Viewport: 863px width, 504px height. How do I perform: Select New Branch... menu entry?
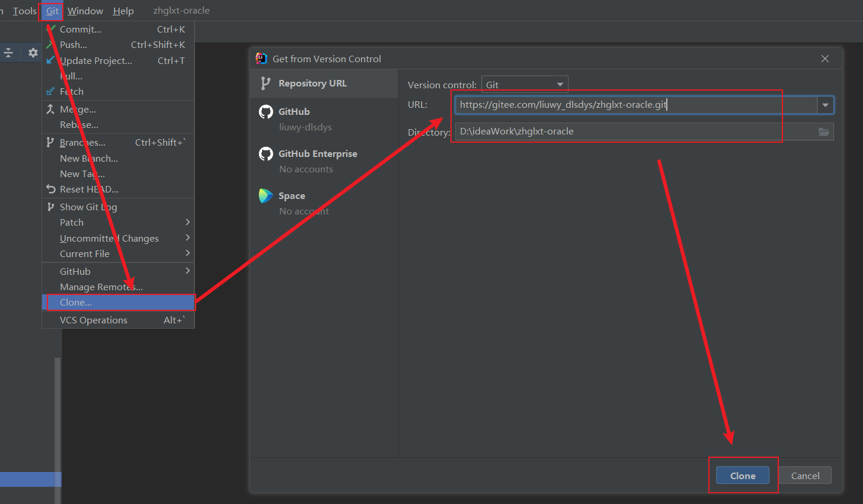tap(118, 158)
